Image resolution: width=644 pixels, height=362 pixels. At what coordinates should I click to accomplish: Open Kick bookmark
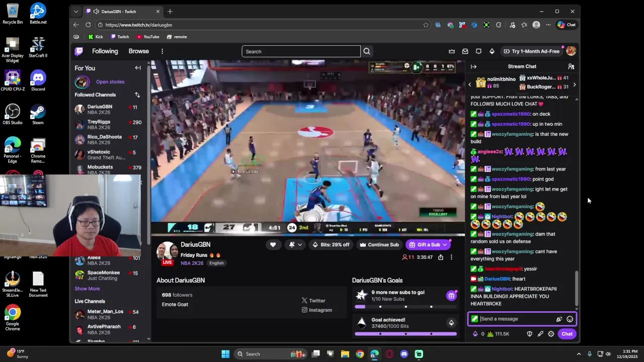(96, 37)
